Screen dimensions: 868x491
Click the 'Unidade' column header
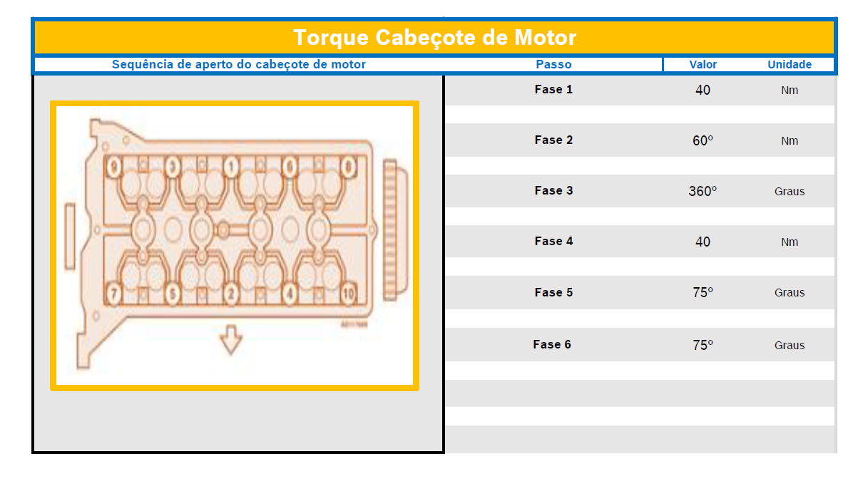pos(789,64)
